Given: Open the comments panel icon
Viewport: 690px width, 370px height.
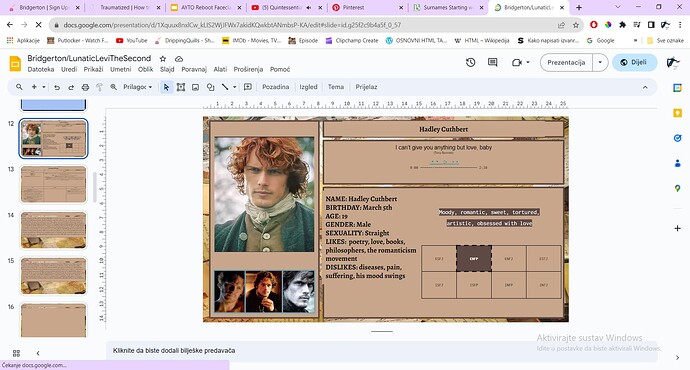Looking at the screenshot, I should click(x=492, y=62).
